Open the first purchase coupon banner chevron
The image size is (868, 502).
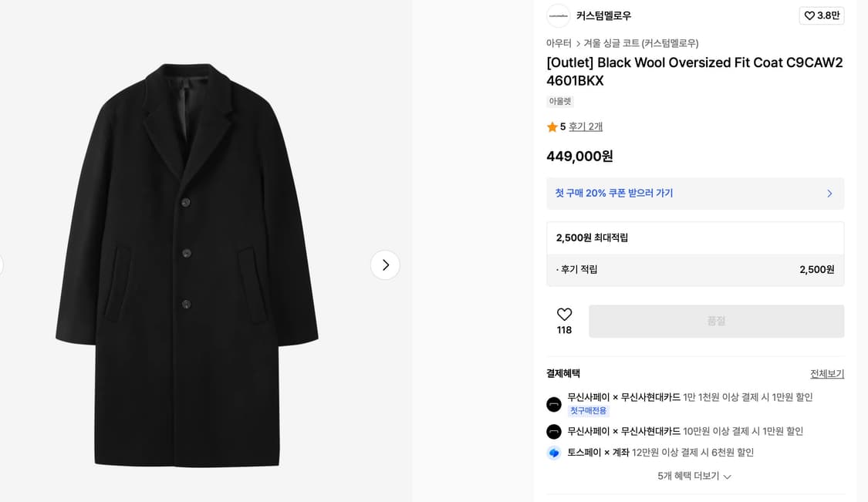829,194
